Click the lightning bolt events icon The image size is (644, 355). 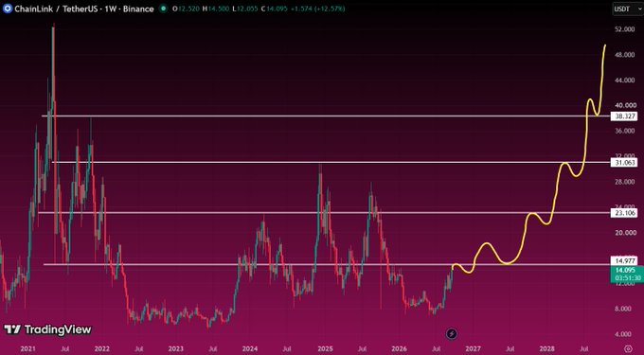(452, 333)
